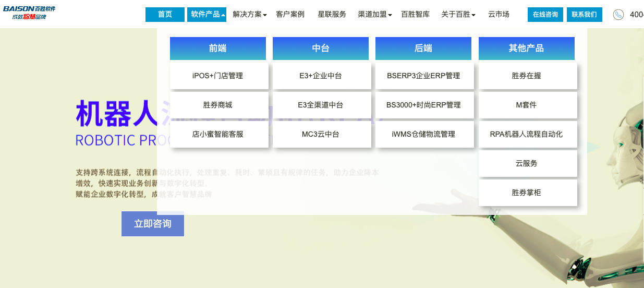This screenshot has width=644, height=288.
Task: Click the 其他产品 column header
Action: pyautogui.click(x=526, y=49)
